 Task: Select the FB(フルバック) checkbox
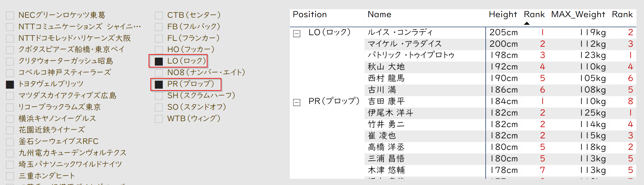pos(159,27)
